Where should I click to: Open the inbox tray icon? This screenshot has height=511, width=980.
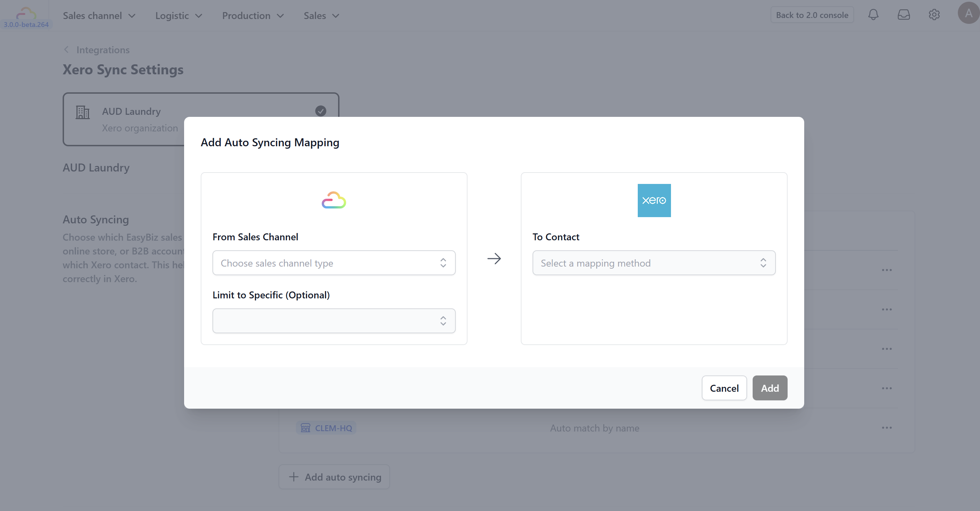tap(904, 15)
